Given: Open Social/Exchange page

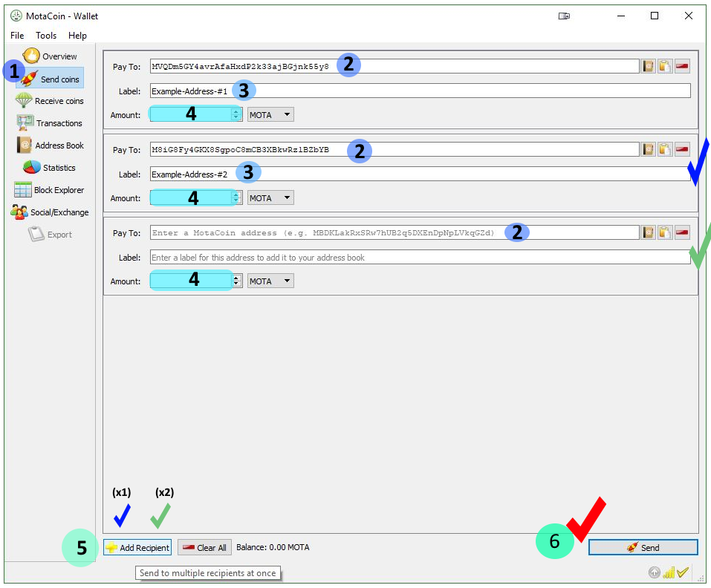Looking at the screenshot, I should (50, 212).
